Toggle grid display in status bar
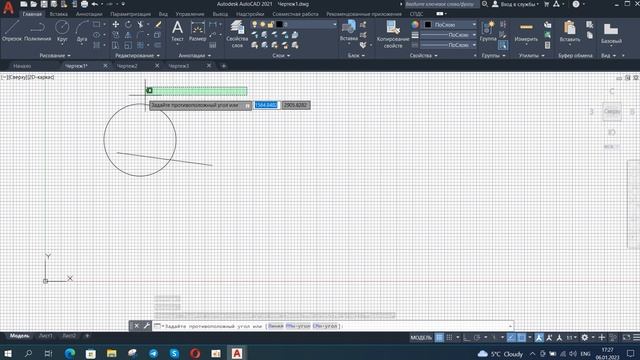 coord(439,338)
